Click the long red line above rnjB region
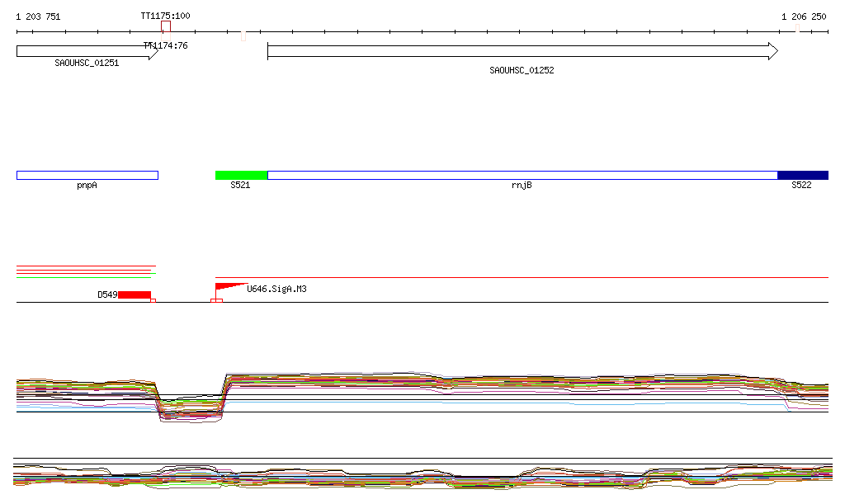 pyautogui.click(x=522, y=278)
